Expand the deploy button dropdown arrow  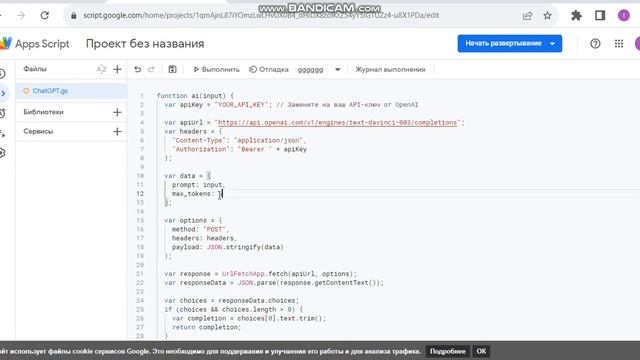[552, 43]
